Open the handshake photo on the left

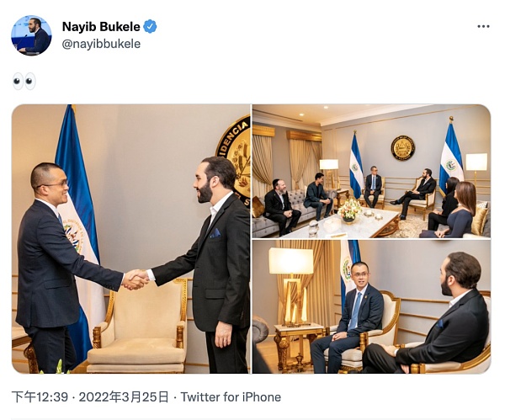131,239
